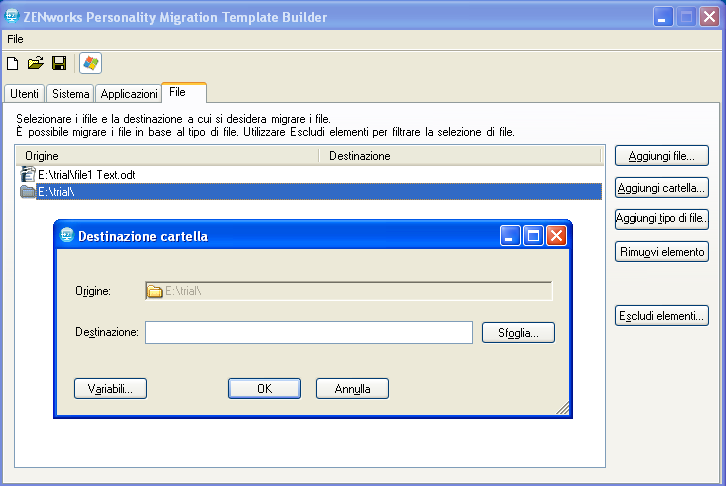The image size is (726, 486).
Task: Click the Origine column header
Action: coord(168,156)
